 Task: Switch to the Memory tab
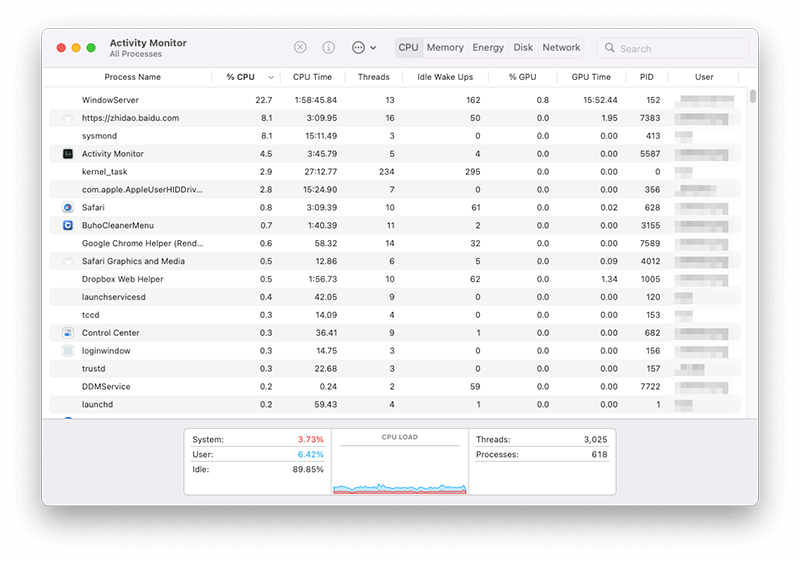[x=445, y=47]
